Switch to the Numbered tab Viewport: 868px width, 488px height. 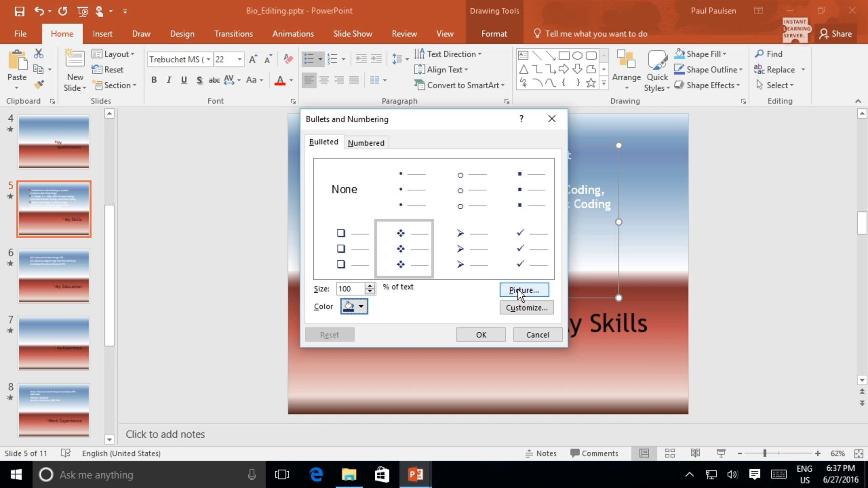pos(366,142)
